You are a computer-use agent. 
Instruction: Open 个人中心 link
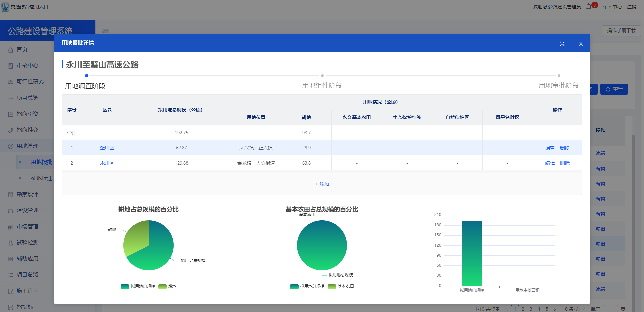pos(612,7)
